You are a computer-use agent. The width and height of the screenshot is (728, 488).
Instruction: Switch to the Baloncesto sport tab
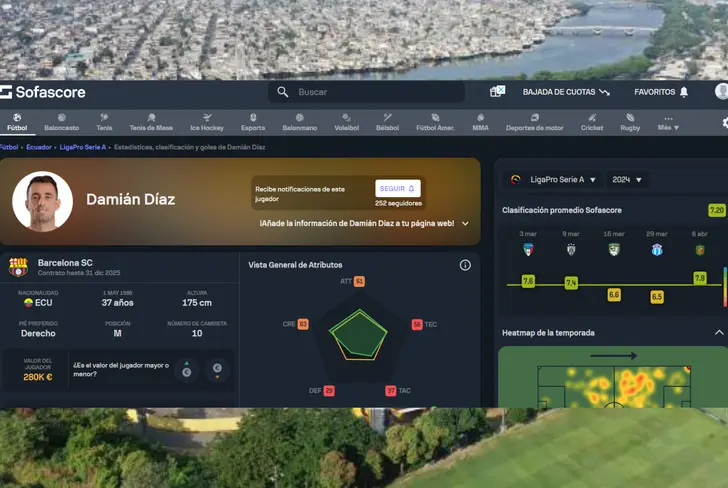coord(61,123)
